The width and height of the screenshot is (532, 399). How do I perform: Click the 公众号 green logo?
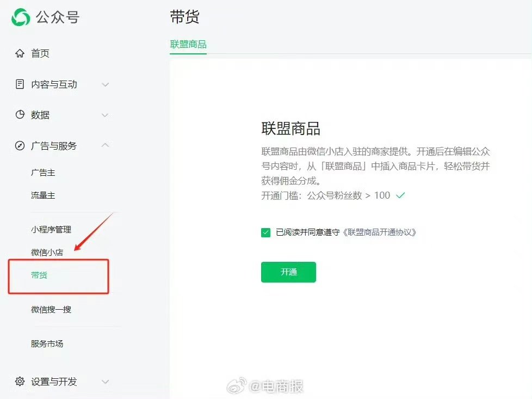pos(21,17)
